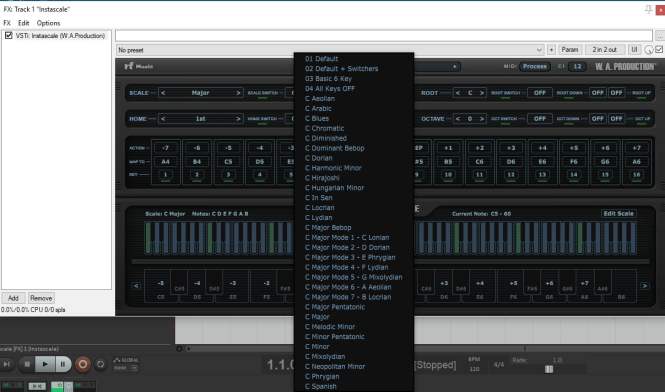Toggle the FX bypass checkbox at top right
This screenshot has width=665, height=392.
(659, 50)
